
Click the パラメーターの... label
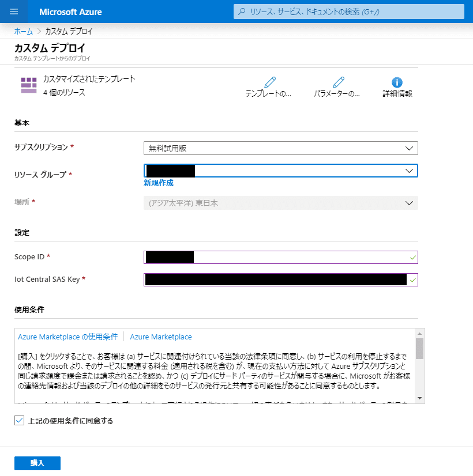pyautogui.click(x=337, y=94)
